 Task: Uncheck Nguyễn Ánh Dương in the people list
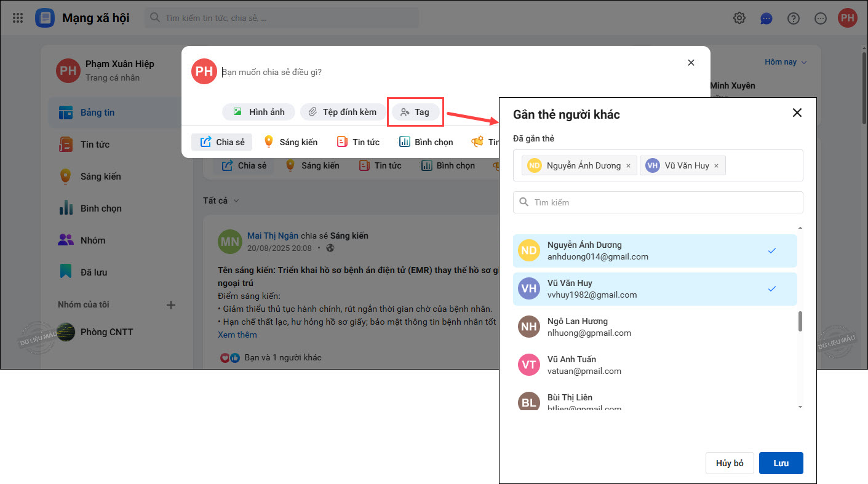tap(655, 251)
